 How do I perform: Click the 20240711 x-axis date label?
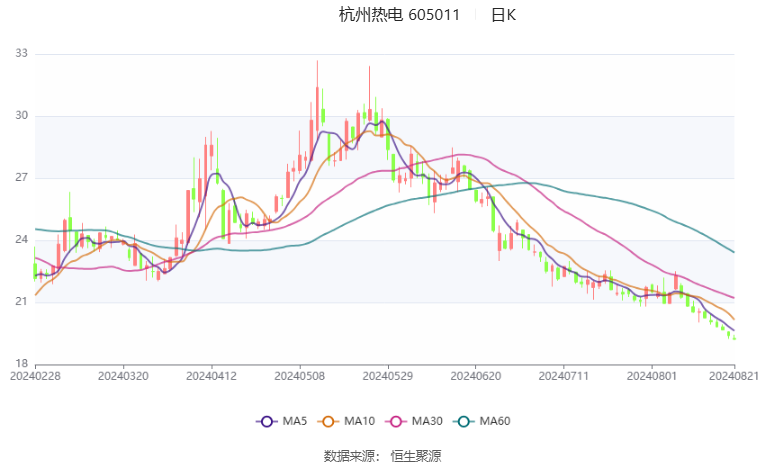[564, 377]
